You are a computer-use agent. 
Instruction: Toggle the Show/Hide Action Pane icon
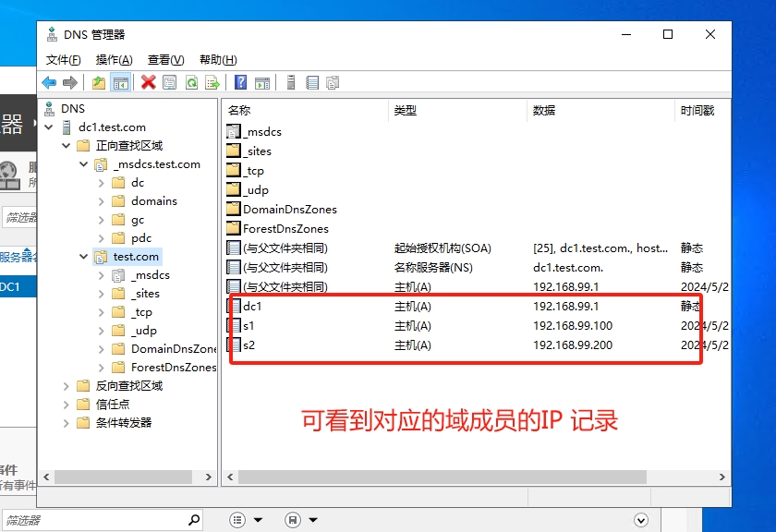262,82
